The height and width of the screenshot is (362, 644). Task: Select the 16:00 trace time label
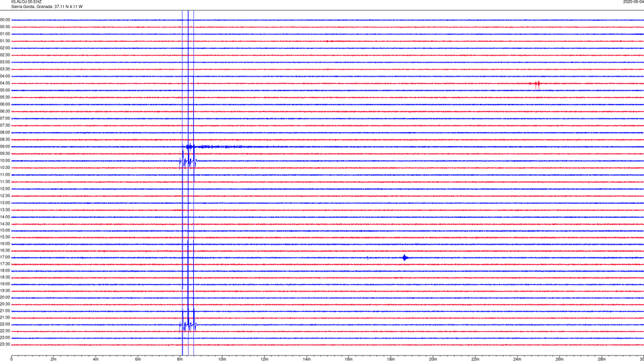(x=5, y=244)
